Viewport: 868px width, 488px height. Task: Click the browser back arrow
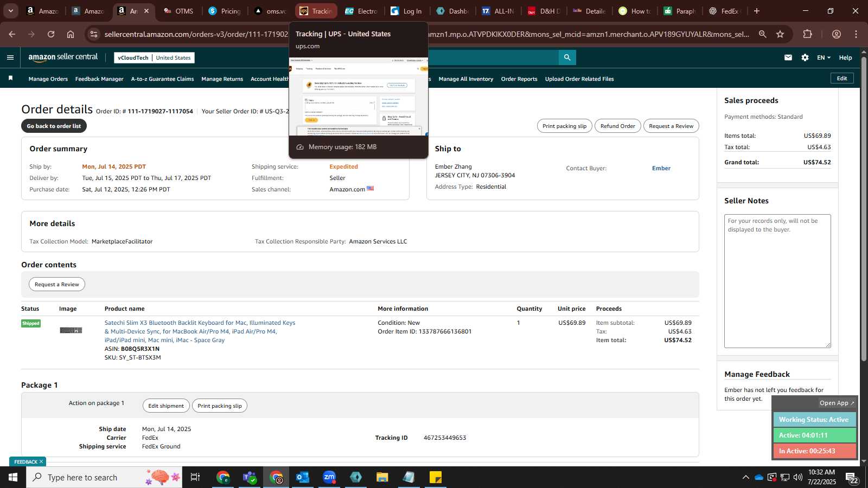point(12,34)
